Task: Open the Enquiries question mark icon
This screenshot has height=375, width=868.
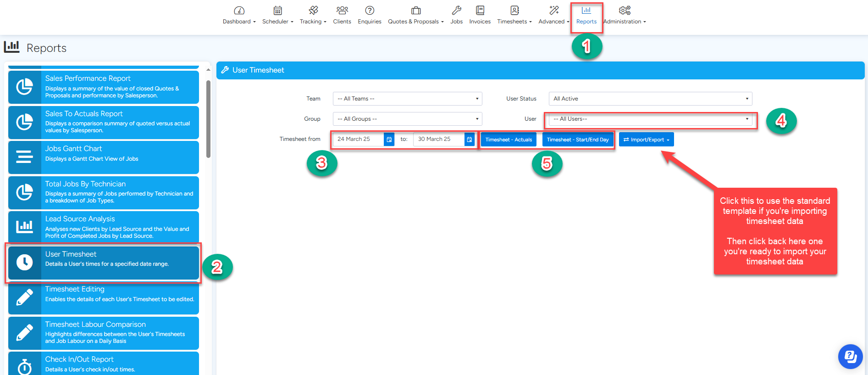Action: coord(370,11)
